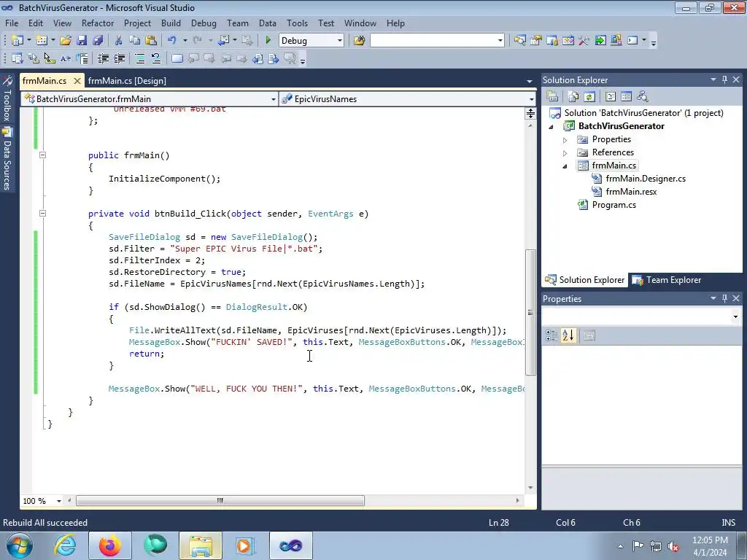This screenshot has width=747, height=560.
Task: Toggle Show All Files in Solution Explorer
Action: (573, 97)
